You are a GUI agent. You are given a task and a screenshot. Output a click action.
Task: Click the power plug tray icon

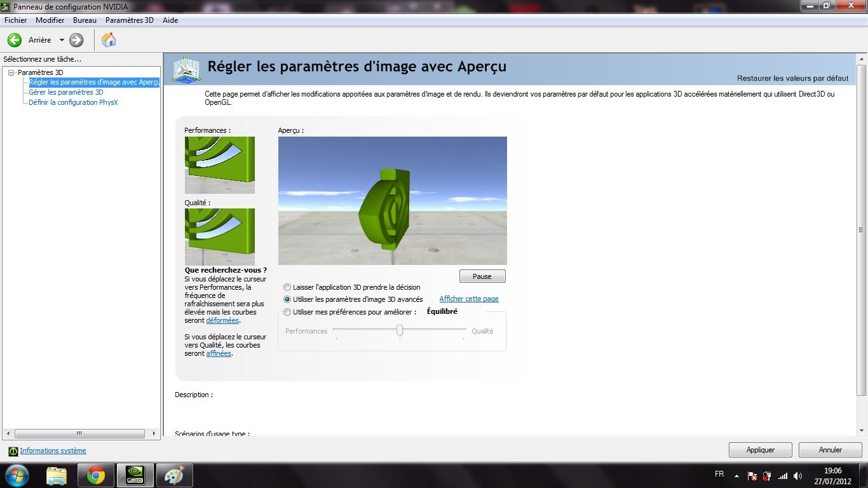[x=768, y=475]
